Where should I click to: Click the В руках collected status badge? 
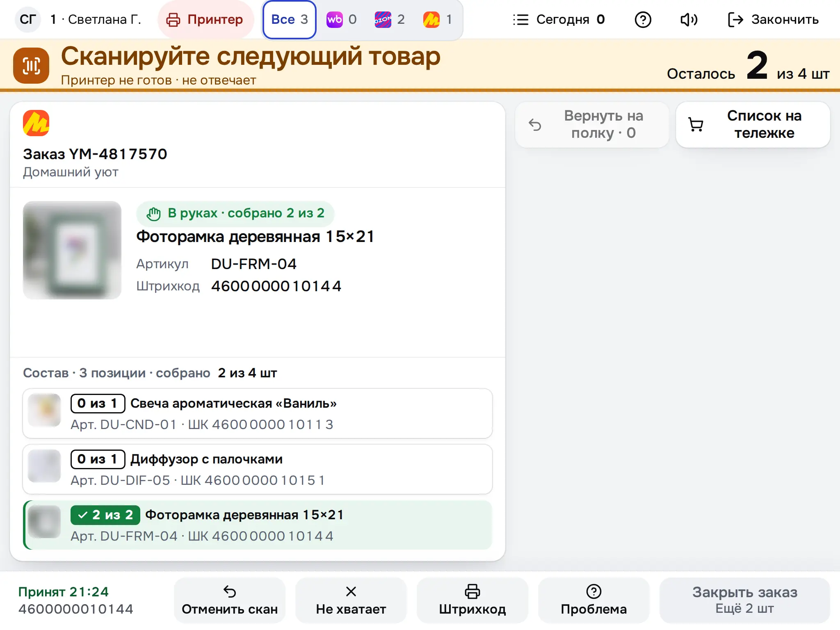(235, 213)
